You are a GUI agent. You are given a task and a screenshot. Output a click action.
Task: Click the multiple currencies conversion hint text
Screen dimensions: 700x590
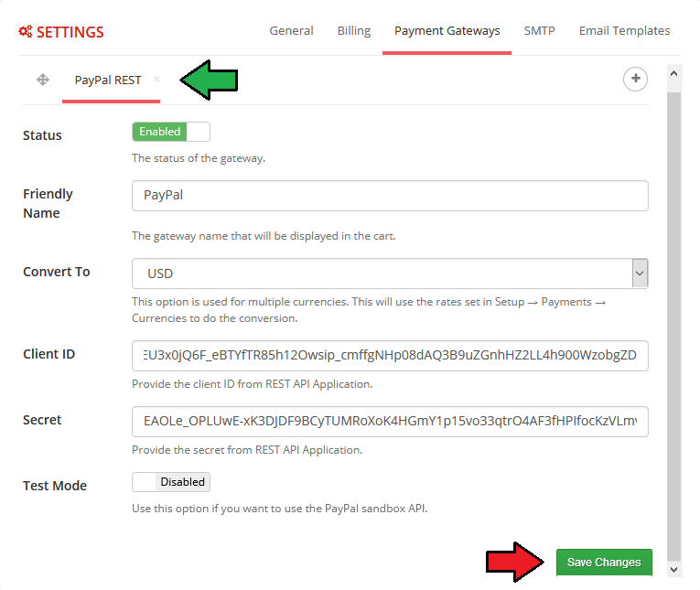click(x=369, y=310)
